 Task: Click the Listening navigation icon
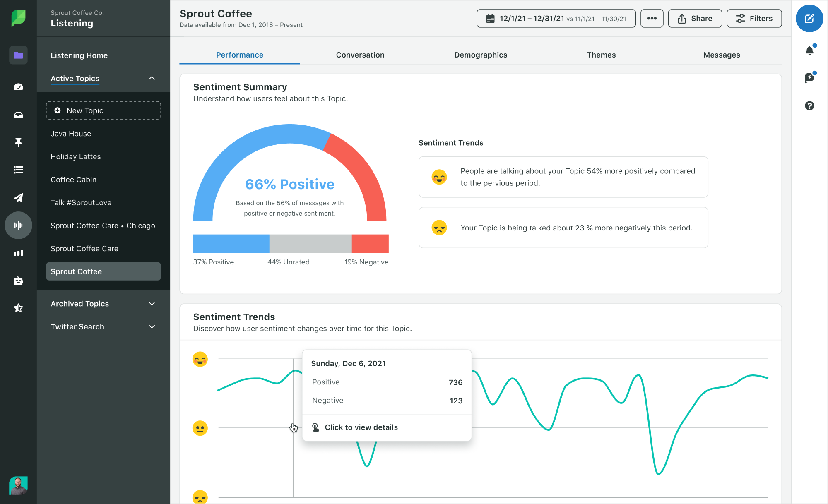18,226
